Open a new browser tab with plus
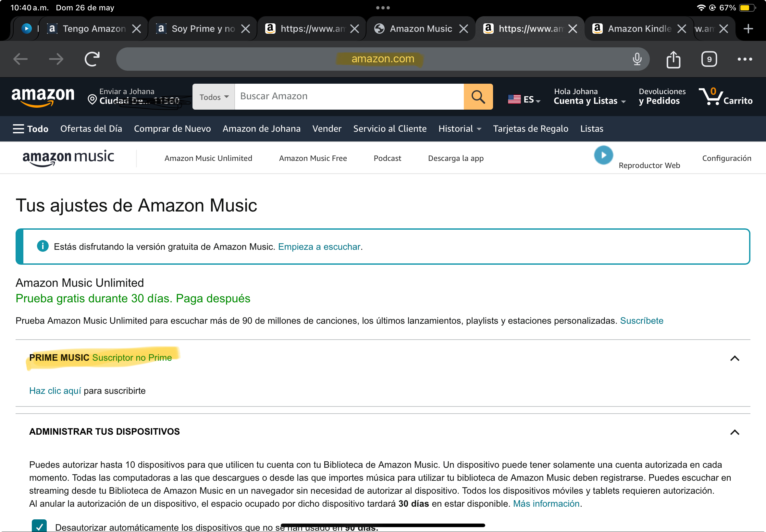The image size is (766, 532). tap(748, 29)
